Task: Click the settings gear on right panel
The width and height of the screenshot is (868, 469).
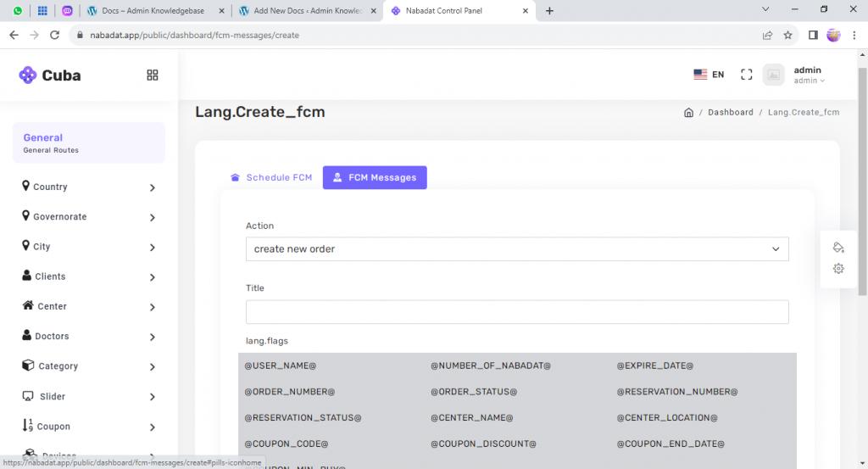Action: point(838,269)
